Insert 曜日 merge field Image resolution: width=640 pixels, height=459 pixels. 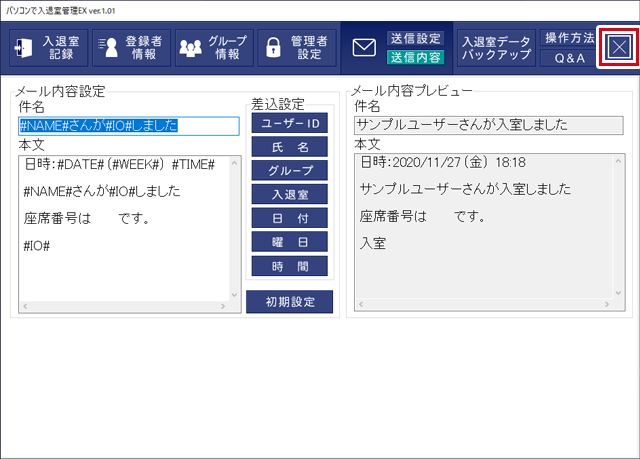pyautogui.click(x=290, y=242)
